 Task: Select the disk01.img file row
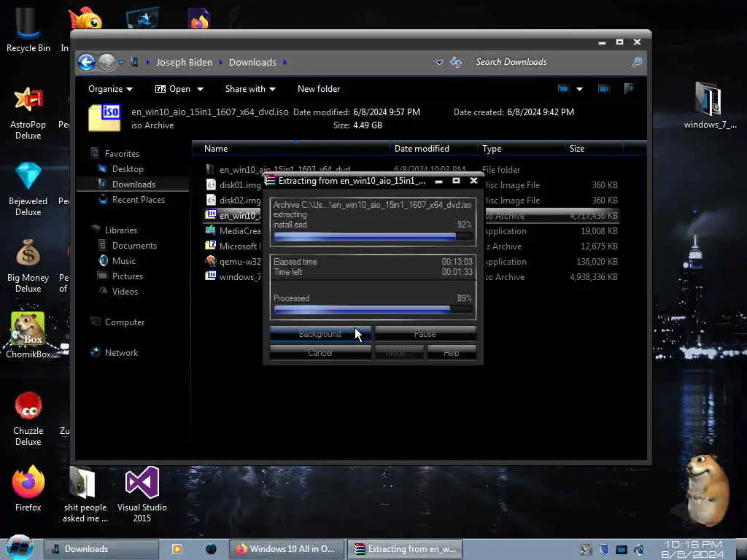412,185
